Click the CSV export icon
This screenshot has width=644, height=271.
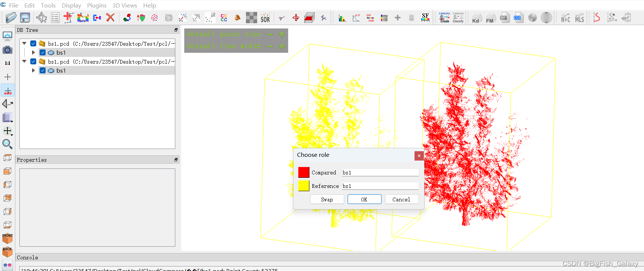(518, 18)
